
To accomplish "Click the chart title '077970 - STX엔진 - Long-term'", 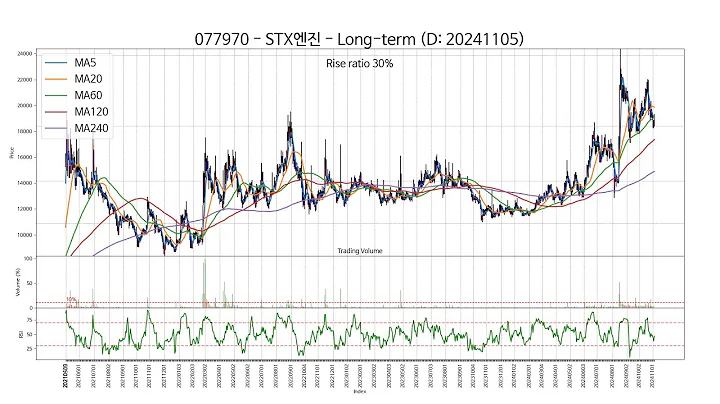I will (305, 39).
